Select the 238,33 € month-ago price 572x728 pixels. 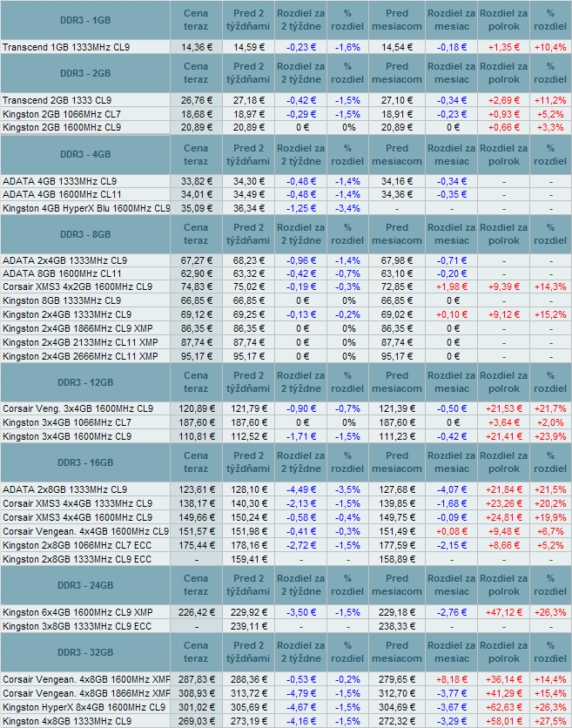click(x=397, y=626)
